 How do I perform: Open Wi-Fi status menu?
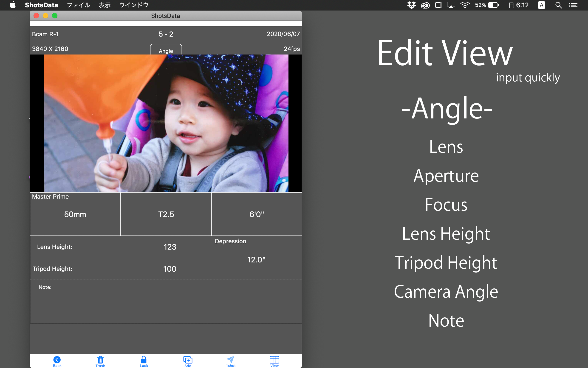pyautogui.click(x=465, y=5)
